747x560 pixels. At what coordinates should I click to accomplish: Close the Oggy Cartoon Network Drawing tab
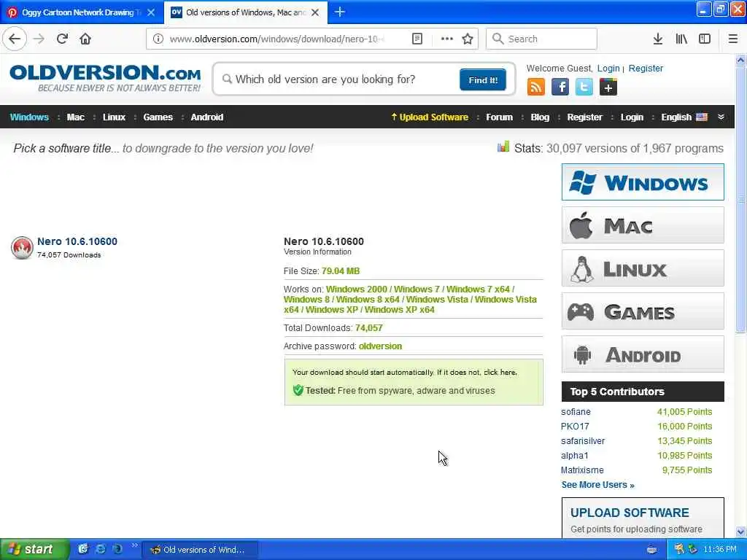[x=151, y=12]
